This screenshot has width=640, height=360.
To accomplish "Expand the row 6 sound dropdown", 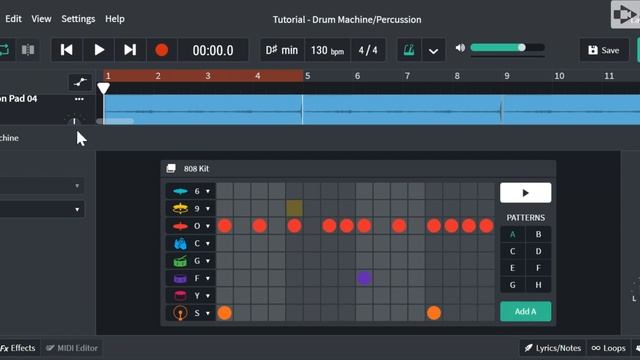I will [x=208, y=191].
